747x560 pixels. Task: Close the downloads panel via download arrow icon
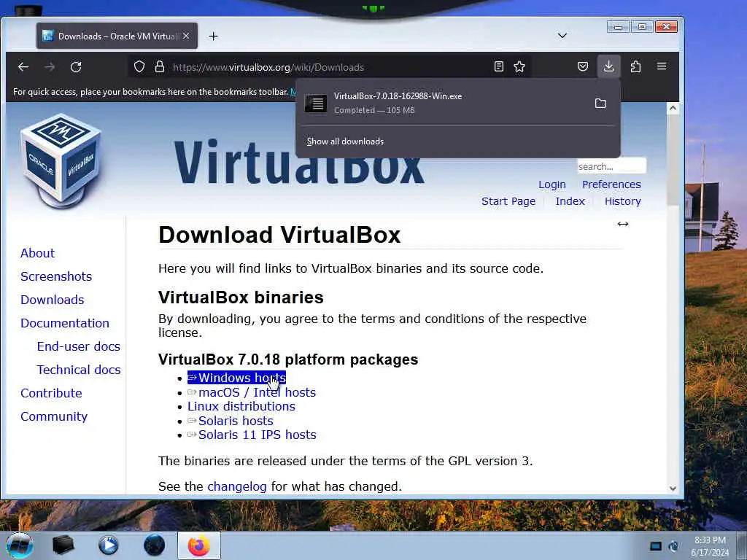pos(608,66)
